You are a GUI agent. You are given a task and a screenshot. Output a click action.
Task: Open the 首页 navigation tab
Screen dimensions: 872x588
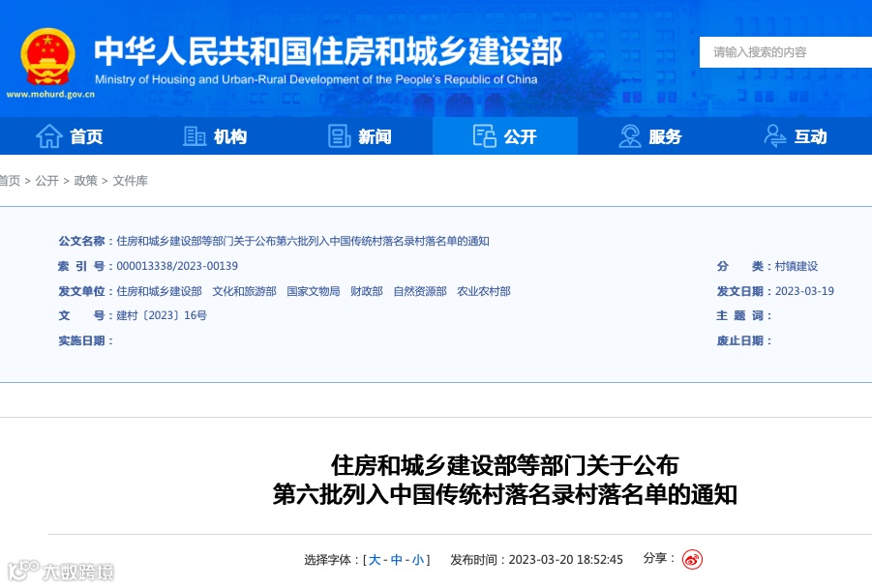(70, 136)
